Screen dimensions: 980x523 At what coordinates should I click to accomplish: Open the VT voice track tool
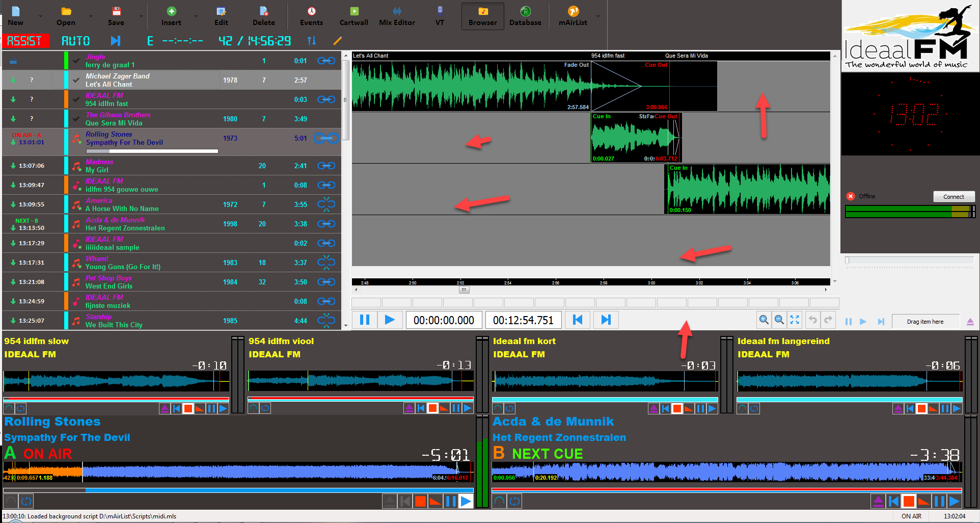coord(440,16)
